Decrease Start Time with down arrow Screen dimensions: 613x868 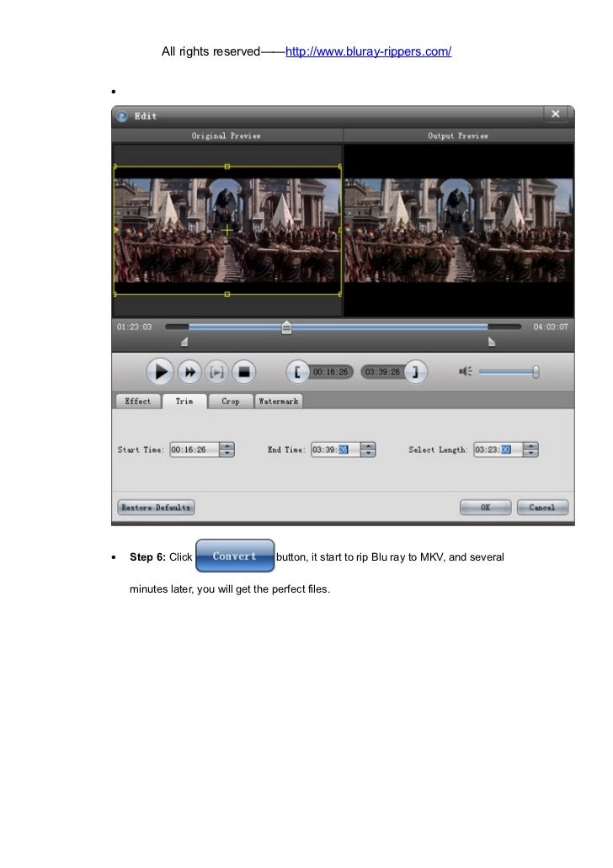coord(227,454)
